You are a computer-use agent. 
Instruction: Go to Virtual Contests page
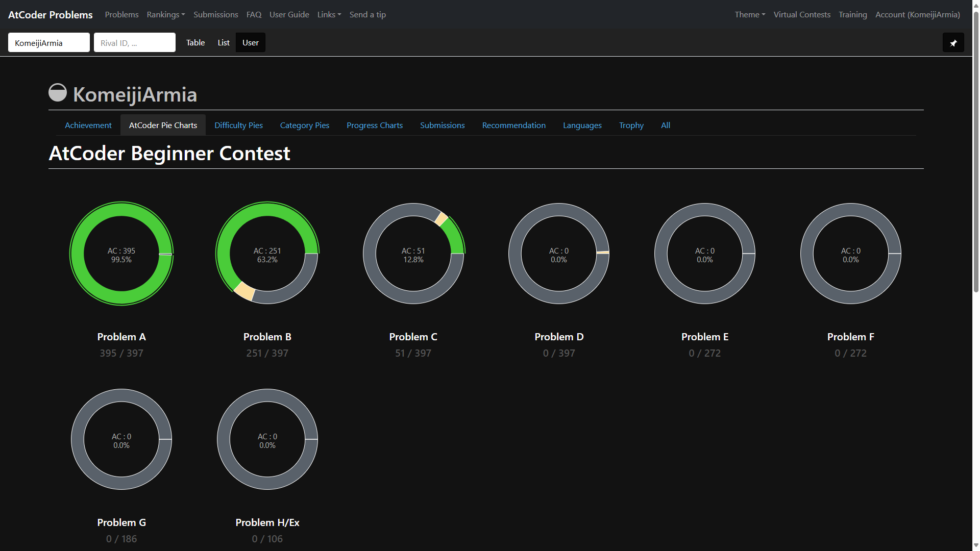(x=802, y=15)
